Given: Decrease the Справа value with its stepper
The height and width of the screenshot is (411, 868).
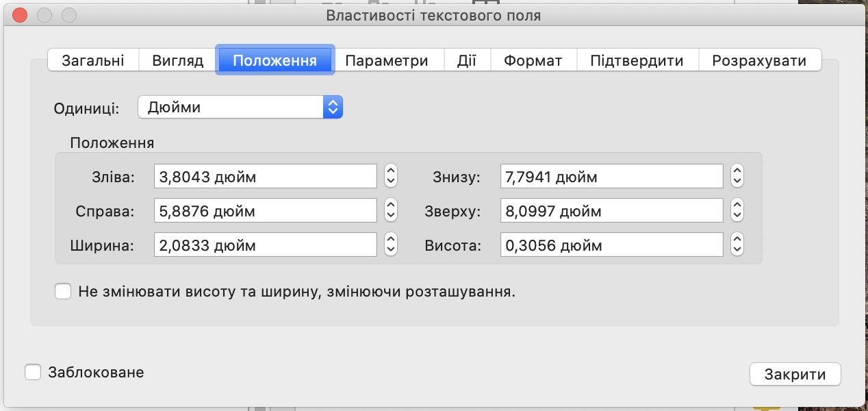Looking at the screenshot, I should click(x=390, y=214).
